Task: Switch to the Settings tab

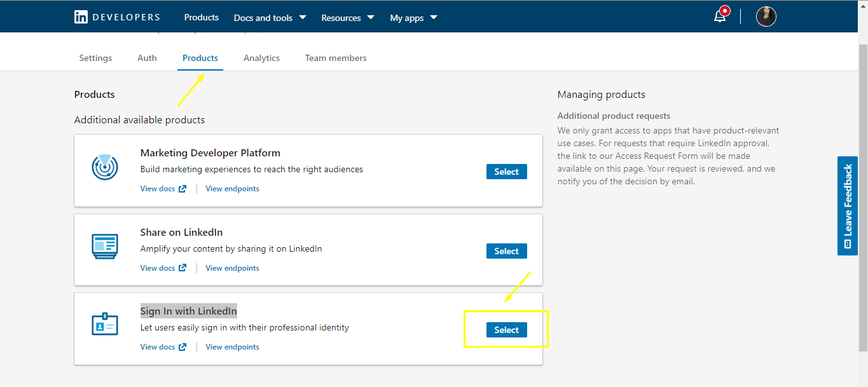Action: click(x=95, y=58)
